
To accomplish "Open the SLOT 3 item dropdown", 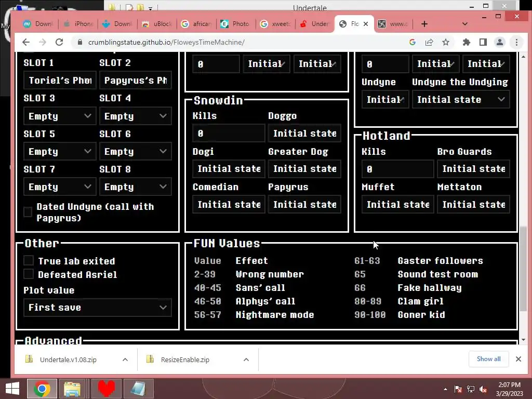I will tap(60, 116).
